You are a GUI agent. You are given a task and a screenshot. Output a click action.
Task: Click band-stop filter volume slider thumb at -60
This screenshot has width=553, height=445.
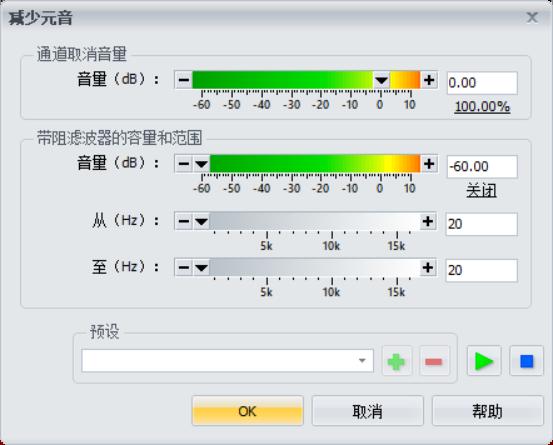[x=201, y=164]
